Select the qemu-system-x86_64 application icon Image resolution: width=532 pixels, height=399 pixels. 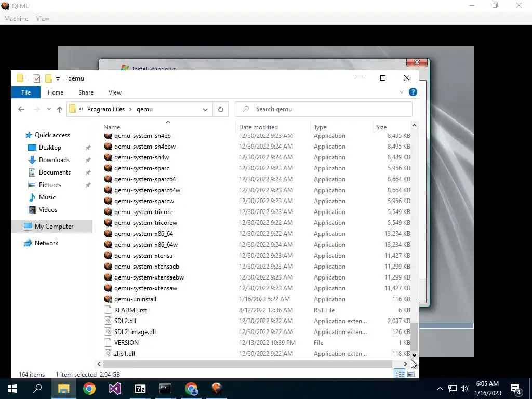point(108,233)
